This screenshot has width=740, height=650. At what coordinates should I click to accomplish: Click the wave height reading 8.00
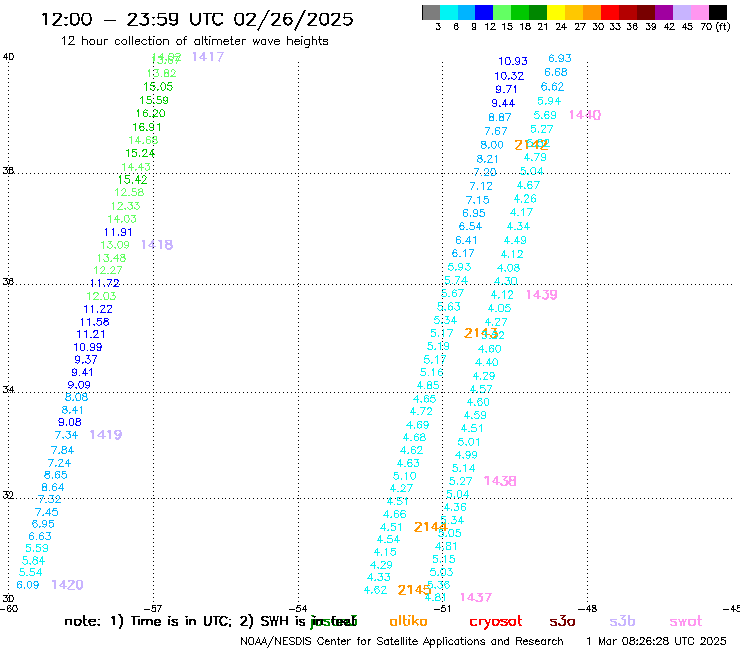point(492,145)
